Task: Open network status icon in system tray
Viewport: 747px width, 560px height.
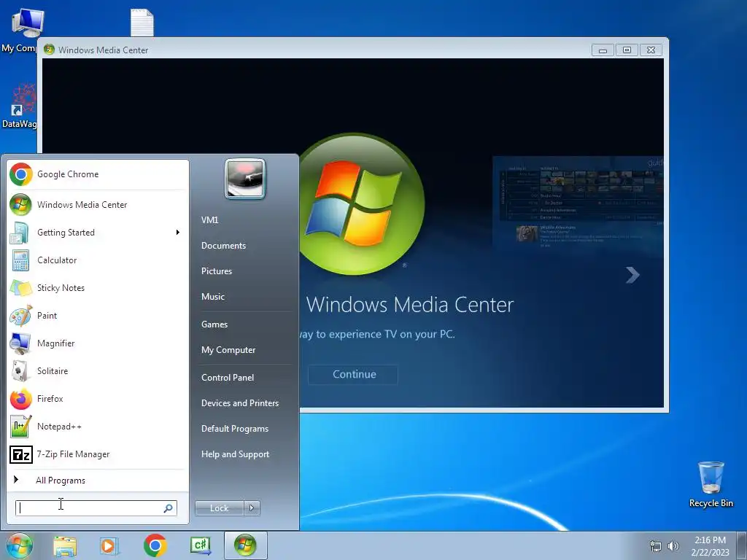Action: [656, 546]
